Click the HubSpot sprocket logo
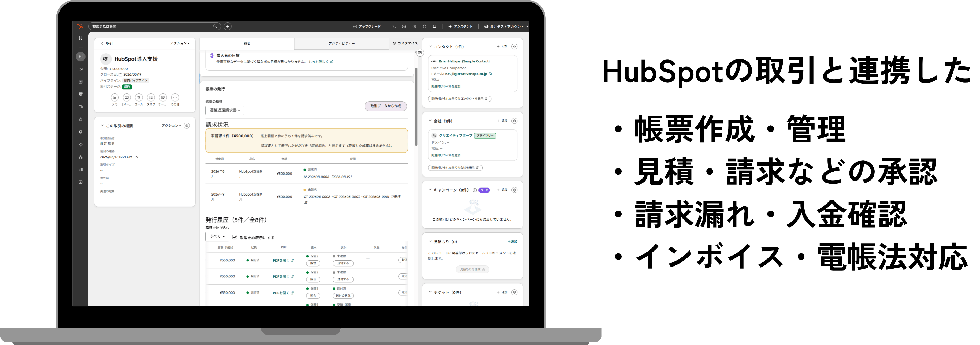 [80, 26]
